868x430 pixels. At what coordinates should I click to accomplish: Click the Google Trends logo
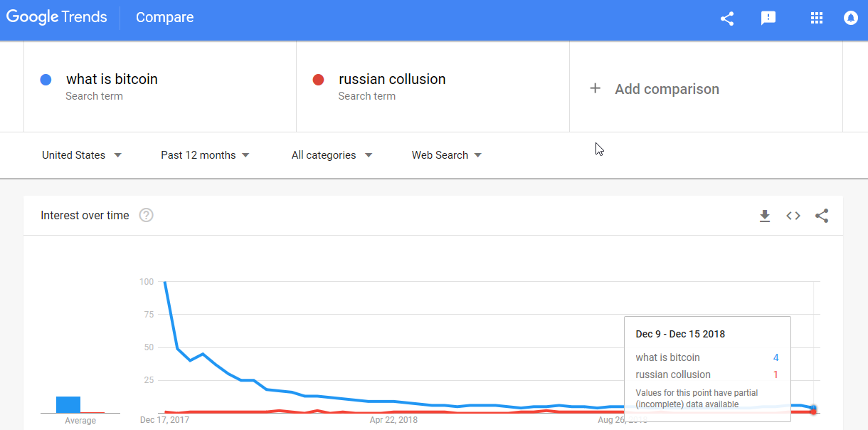(57, 18)
